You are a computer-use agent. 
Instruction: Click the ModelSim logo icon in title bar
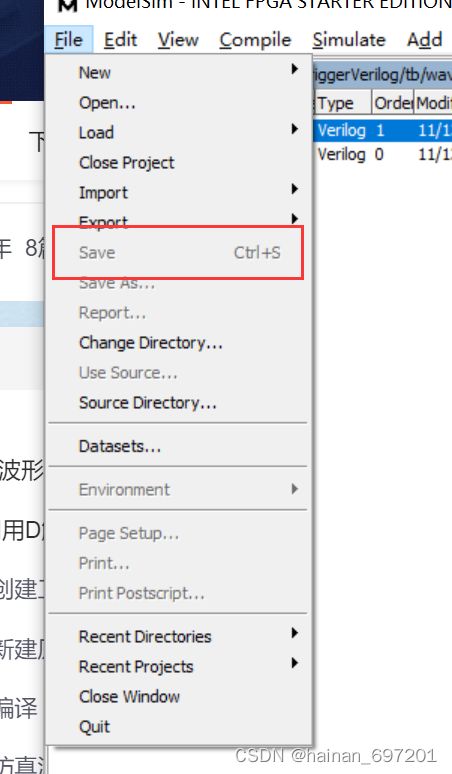(68, 5)
